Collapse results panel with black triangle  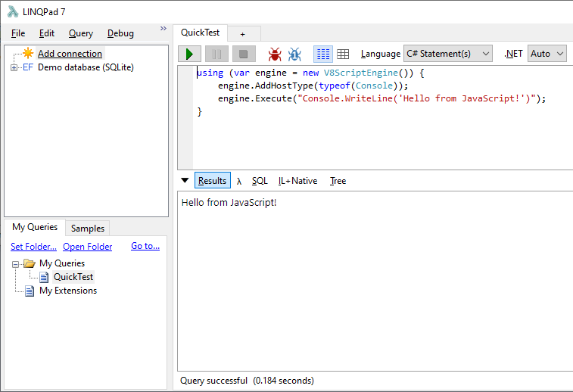click(x=185, y=180)
